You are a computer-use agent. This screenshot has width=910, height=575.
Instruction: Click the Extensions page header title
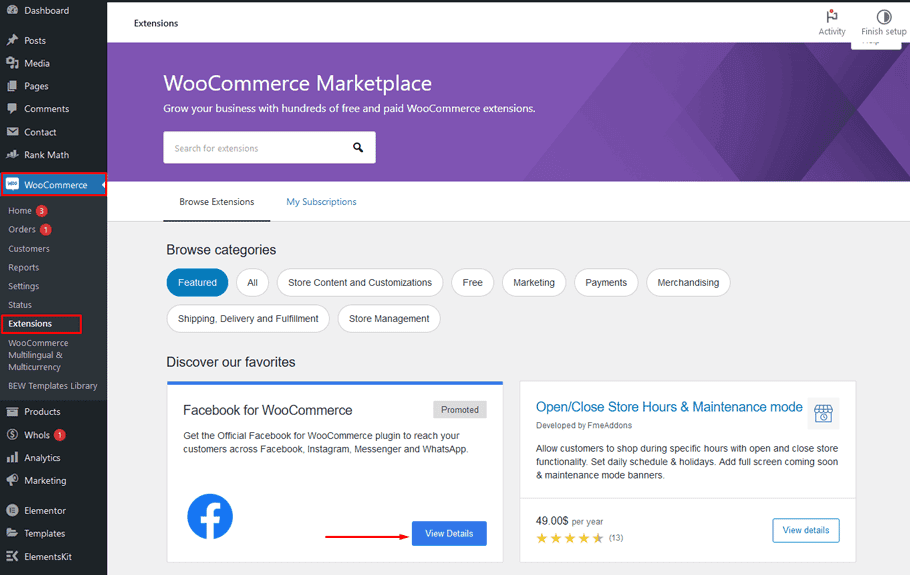tap(156, 23)
